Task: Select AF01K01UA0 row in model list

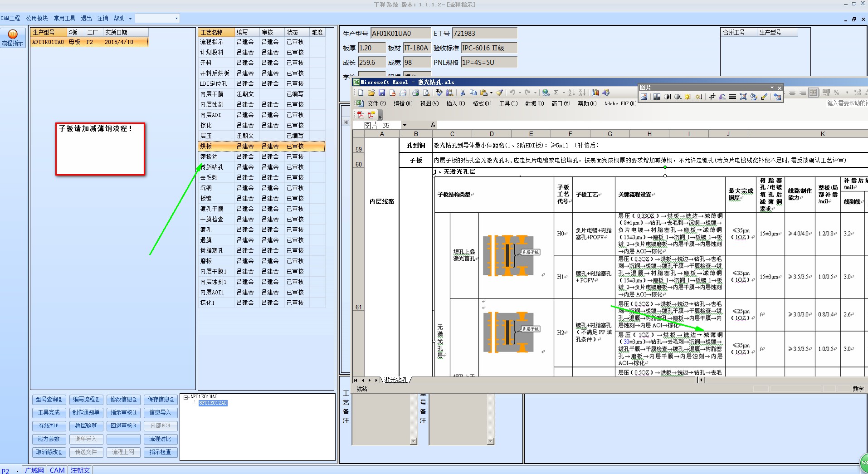Action: 89,42
